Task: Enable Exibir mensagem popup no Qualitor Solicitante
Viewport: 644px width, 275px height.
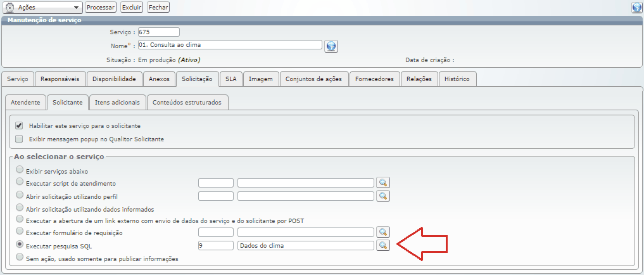Action: click(x=19, y=139)
